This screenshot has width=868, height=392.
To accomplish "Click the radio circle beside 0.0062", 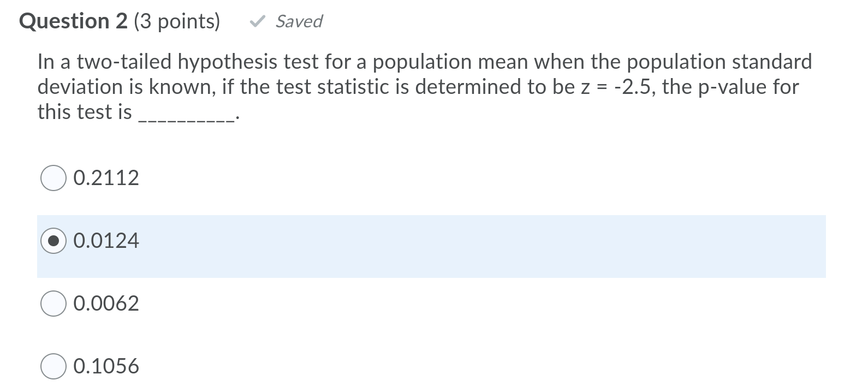I will (53, 304).
